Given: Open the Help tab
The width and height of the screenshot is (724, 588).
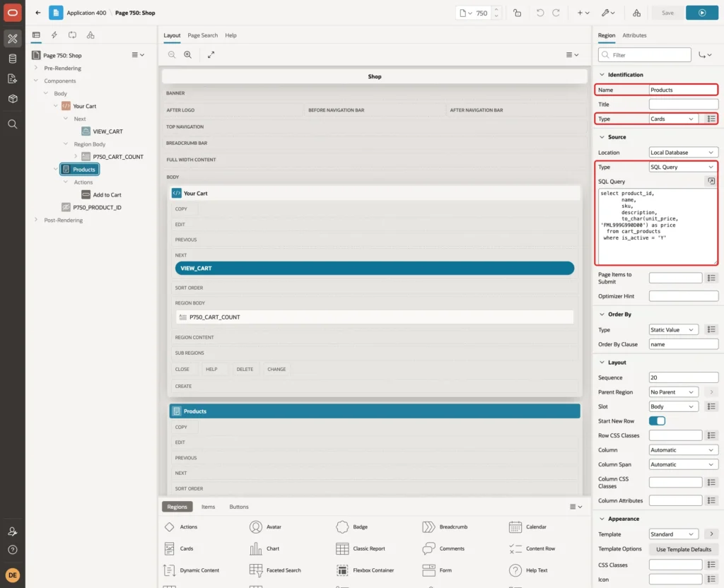Looking at the screenshot, I should [x=230, y=35].
